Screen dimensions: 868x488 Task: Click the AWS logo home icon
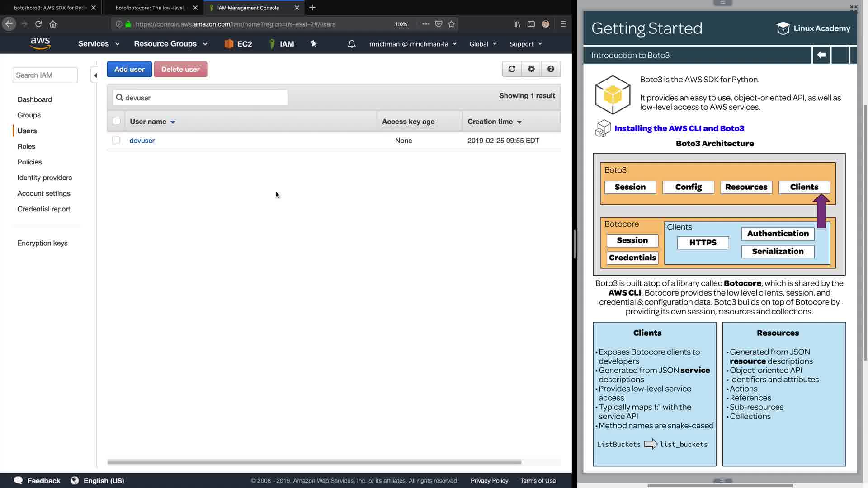[40, 43]
